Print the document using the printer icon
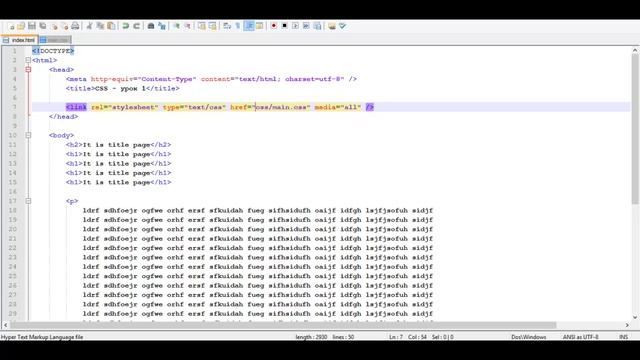The image size is (640, 360). [x=75, y=26]
